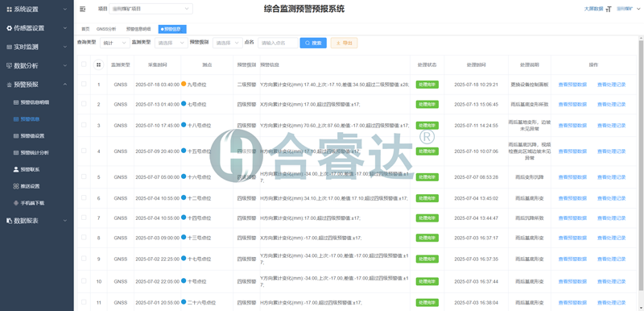This screenshot has width=644, height=311.
Task: Click the 实时监测 sidebar icon
Action: click(9, 48)
